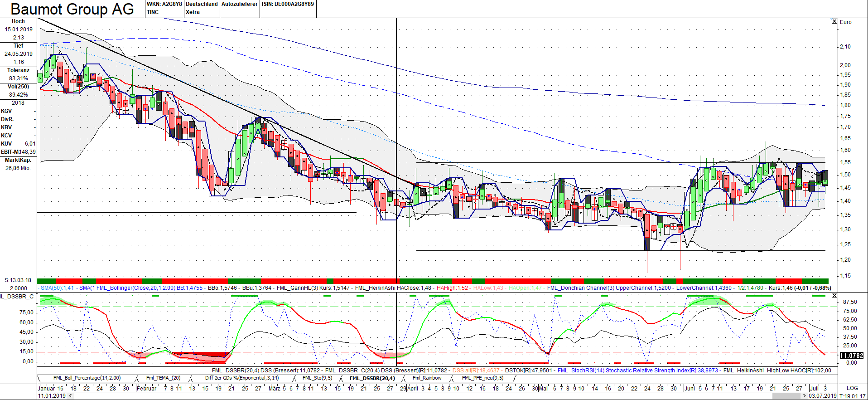
Task: Click the IL_DSSBR_C indicator panel label
Action: pyautogui.click(x=17, y=297)
